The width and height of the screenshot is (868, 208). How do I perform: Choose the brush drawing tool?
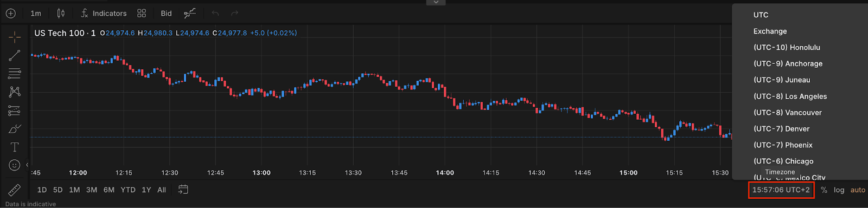click(15, 129)
